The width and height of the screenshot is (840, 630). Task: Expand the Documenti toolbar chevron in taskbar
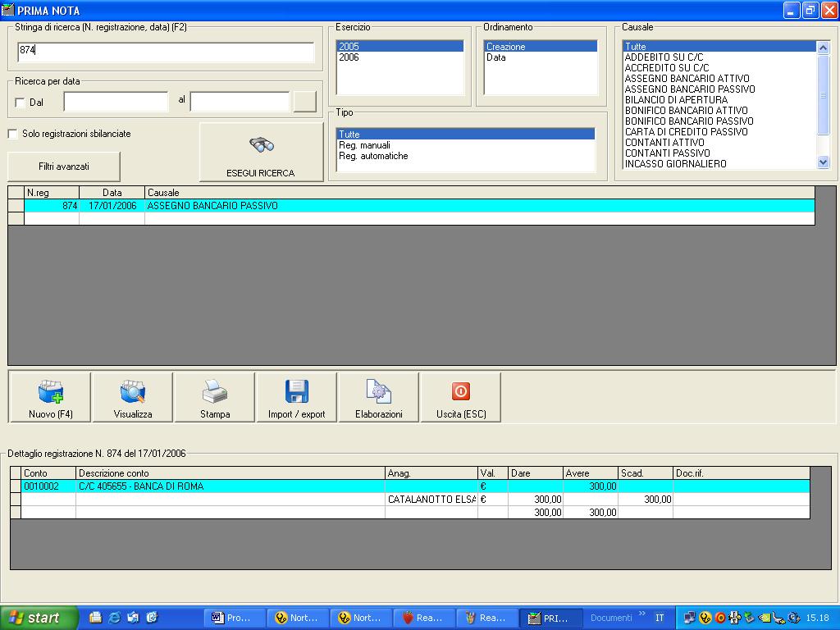(642, 614)
